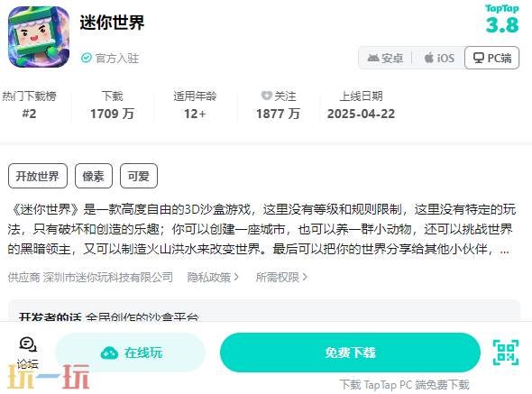
Task: Open the 迷你世界 game icon
Action: [x=39, y=37]
